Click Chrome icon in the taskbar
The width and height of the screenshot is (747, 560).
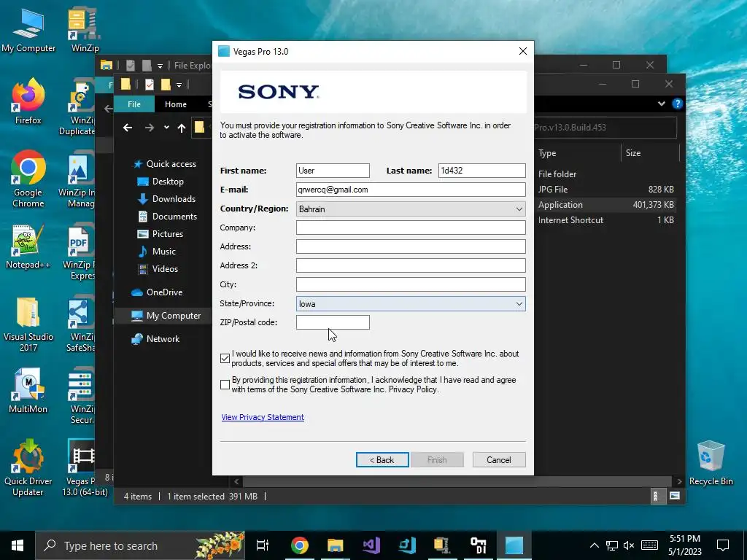tap(300, 545)
